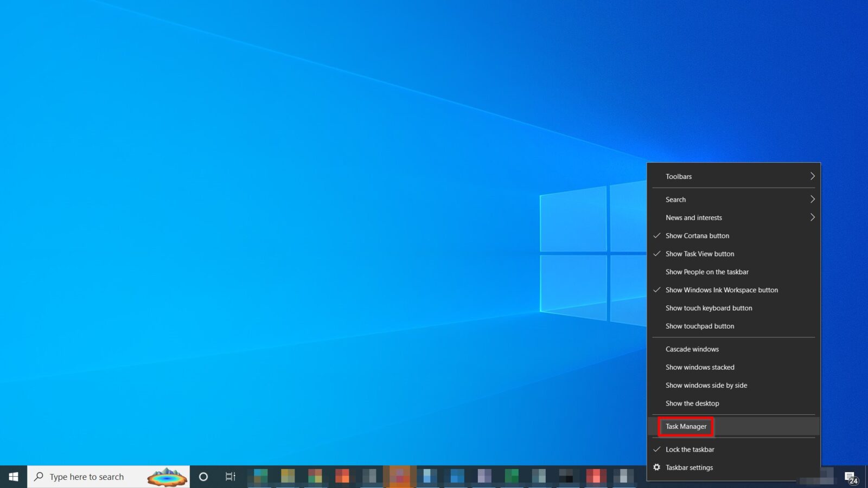Click Show the desktop menu entry
Screen dimensions: 868x488
692,403
